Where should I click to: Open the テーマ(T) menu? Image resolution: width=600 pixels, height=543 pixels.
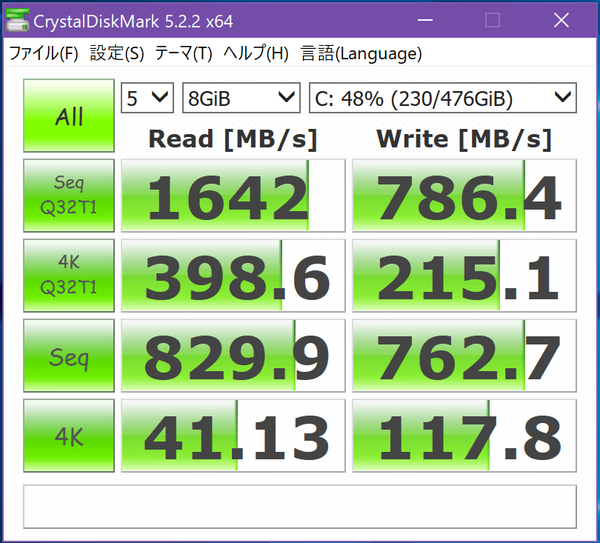tap(184, 53)
